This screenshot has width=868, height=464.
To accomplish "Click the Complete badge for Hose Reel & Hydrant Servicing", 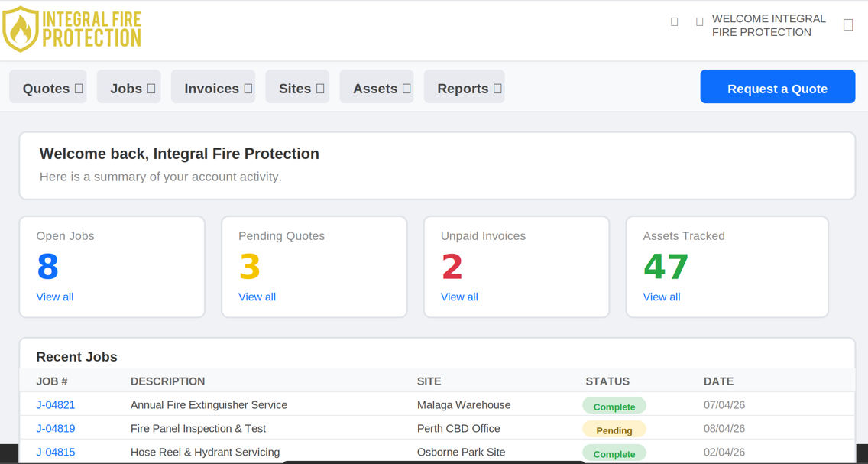I will (x=614, y=453).
